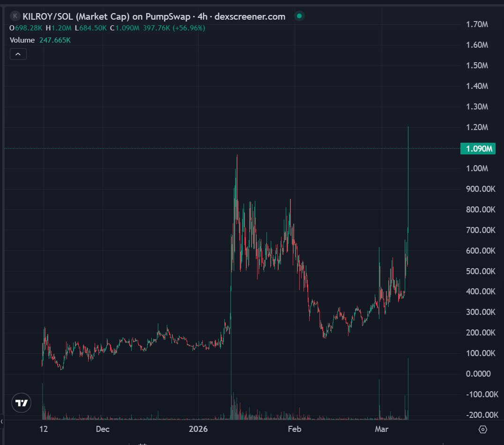504x445 pixels.
Task: Click the 1.00M price axis label
Action: [x=477, y=168]
